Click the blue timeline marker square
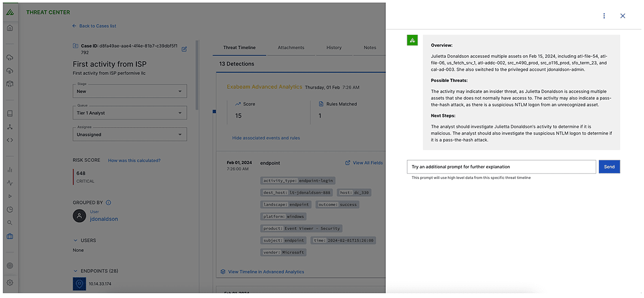Screen dimensions: 644x298 (x=214, y=111)
